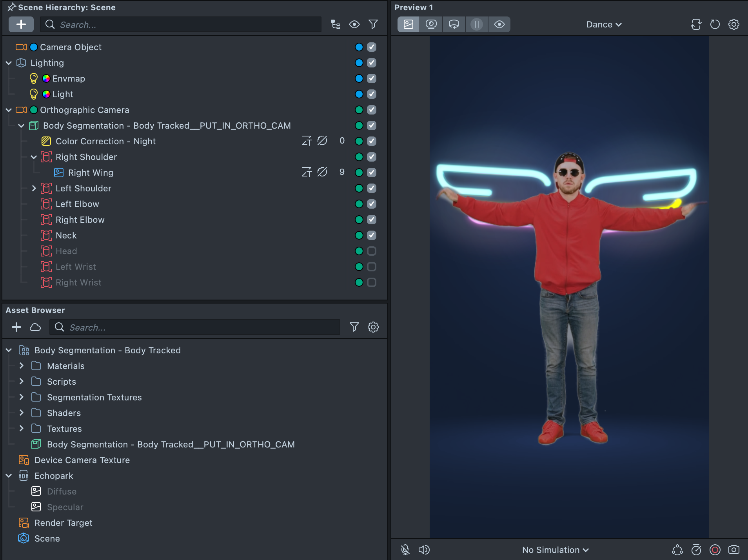
Task: Take a snapshot with the camera icon
Action: coord(733,550)
